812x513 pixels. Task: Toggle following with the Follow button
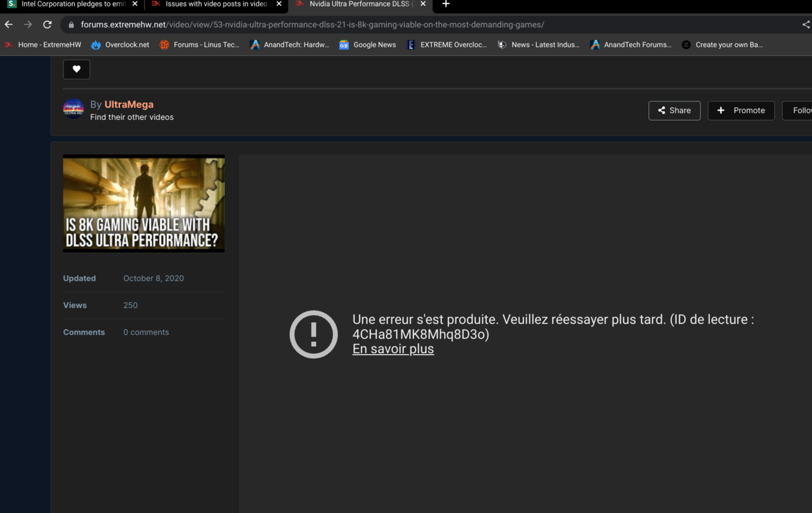(801, 110)
